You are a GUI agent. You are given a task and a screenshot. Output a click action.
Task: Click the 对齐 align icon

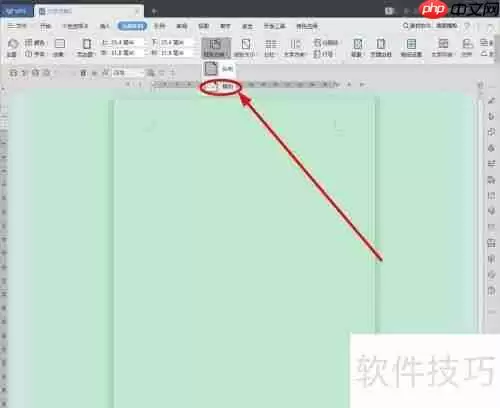[x=467, y=47]
